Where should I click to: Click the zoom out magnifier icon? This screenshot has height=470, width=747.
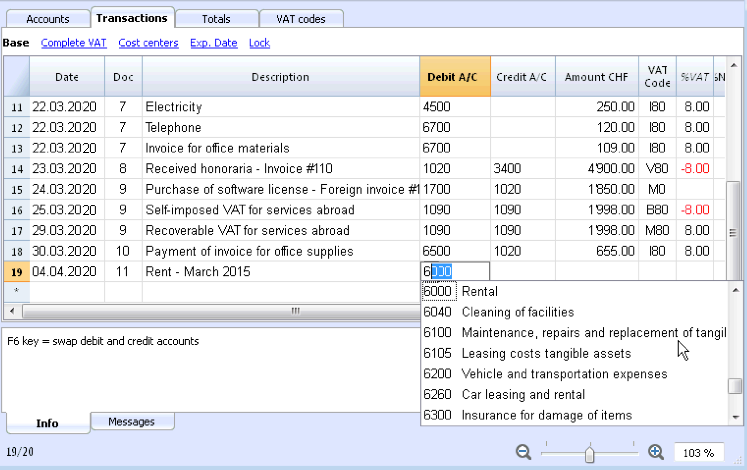click(x=523, y=452)
